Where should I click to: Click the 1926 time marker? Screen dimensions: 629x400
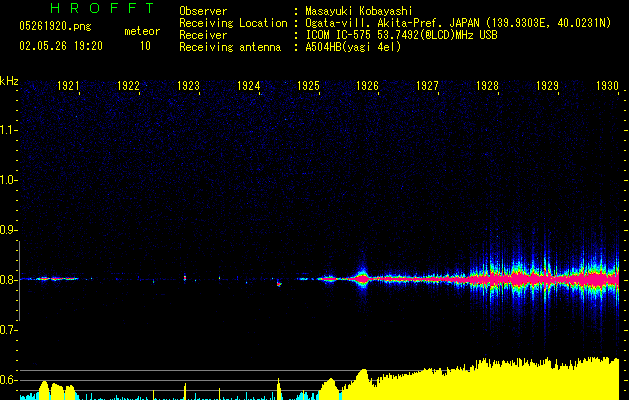[x=367, y=86]
